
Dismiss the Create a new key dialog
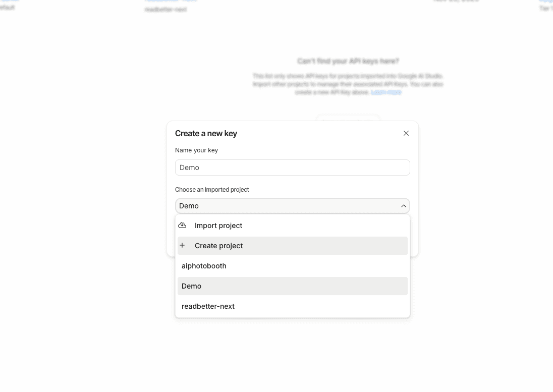(406, 133)
